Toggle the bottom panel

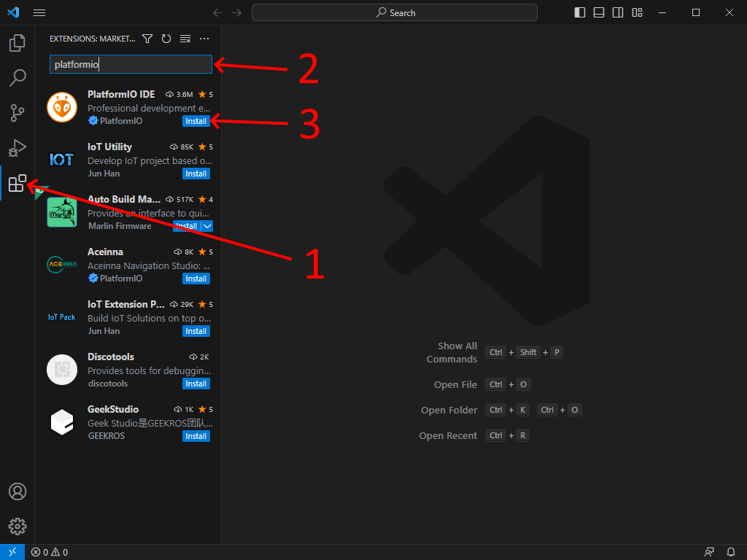599,13
